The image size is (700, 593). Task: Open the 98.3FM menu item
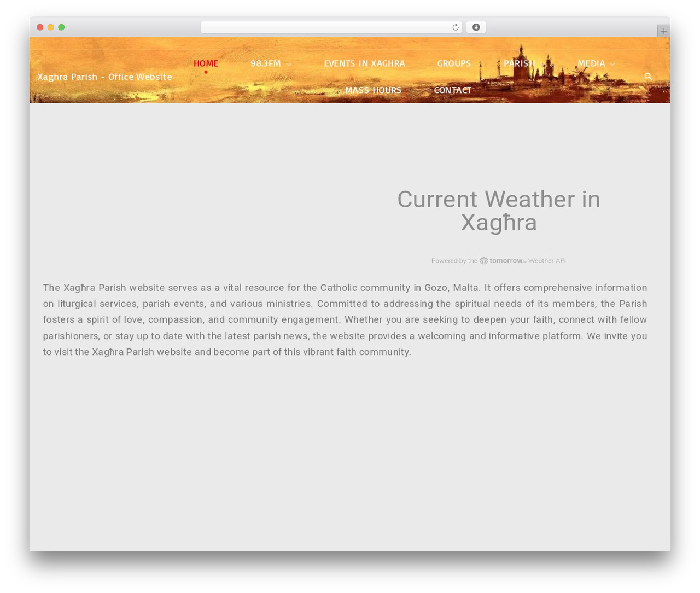(265, 63)
